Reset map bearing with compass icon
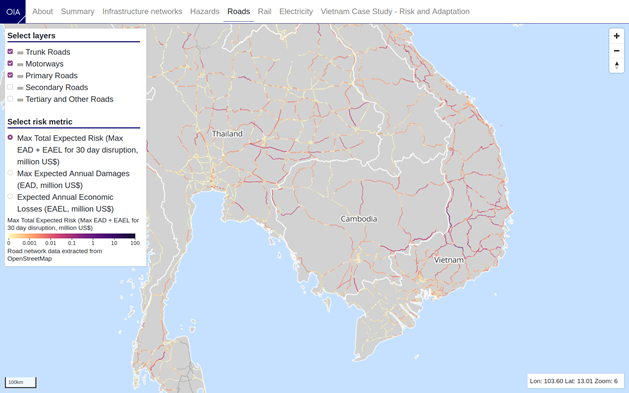 [617, 65]
